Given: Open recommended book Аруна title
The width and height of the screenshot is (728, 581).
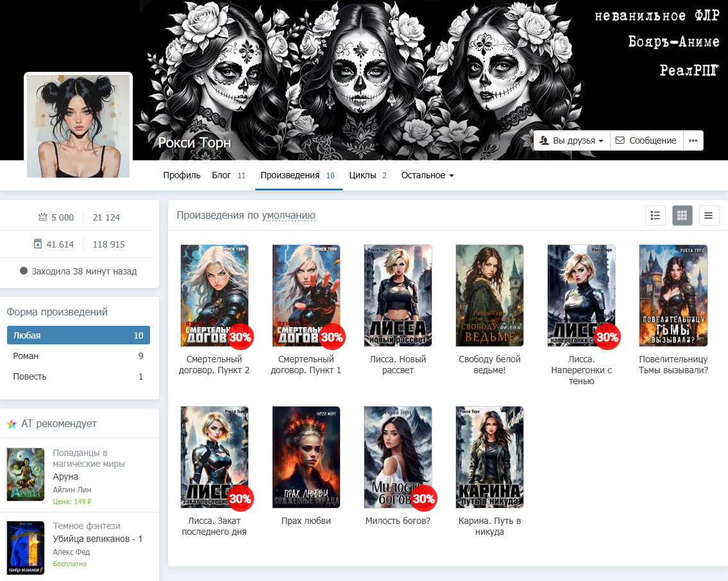Looking at the screenshot, I should click(65, 476).
